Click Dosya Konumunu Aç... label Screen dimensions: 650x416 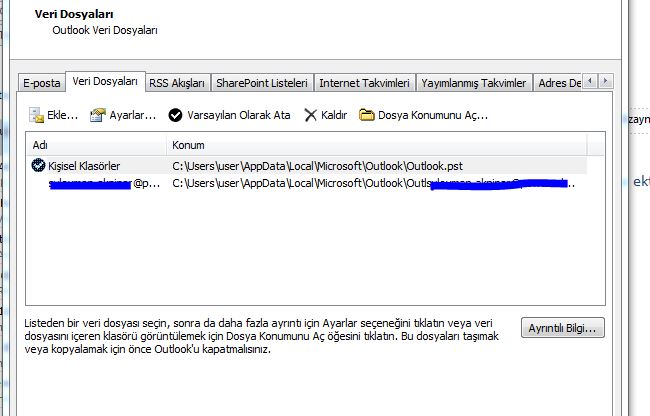click(x=433, y=115)
